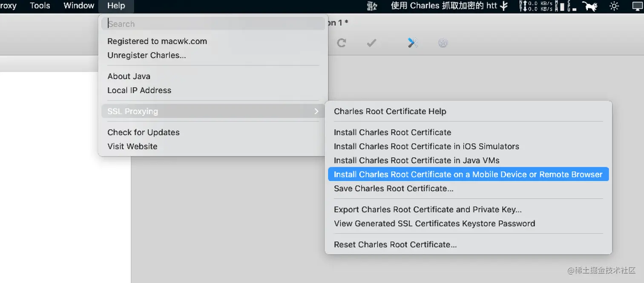Viewport: 644px width, 283px height.
Task: Choose Local IP Address
Action: tap(139, 90)
